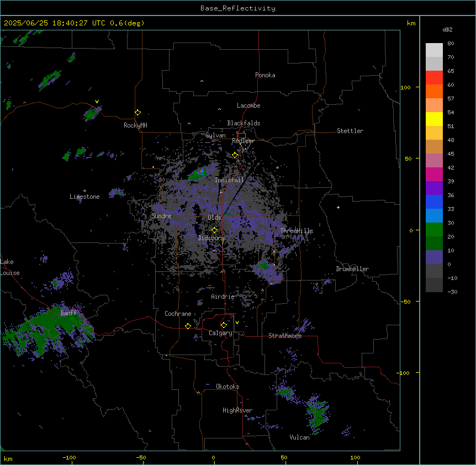Screen dimensions: 476x465
Task: Click the Drumheller label
Action: coord(352,269)
